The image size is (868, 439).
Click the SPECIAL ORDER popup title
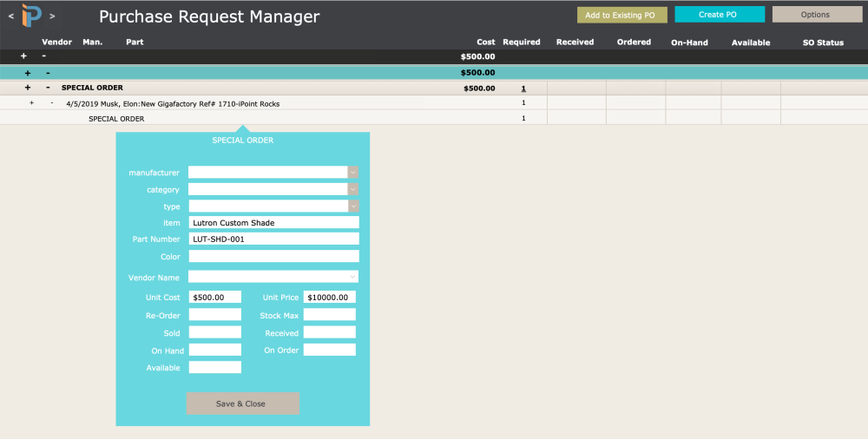[x=243, y=141]
